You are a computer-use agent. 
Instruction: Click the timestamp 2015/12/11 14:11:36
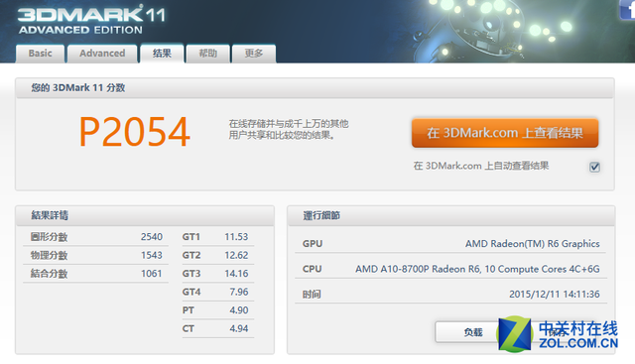pyautogui.click(x=555, y=295)
